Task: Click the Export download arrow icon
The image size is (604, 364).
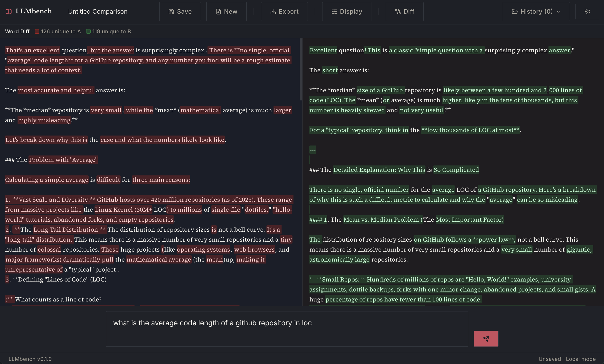Action: pyautogui.click(x=273, y=11)
